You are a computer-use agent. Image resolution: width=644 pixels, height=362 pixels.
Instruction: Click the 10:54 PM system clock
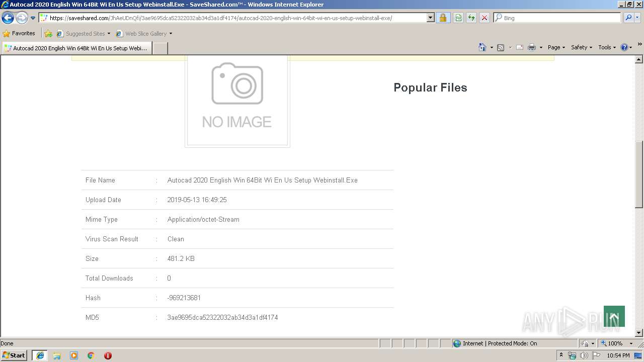pos(618,355)
